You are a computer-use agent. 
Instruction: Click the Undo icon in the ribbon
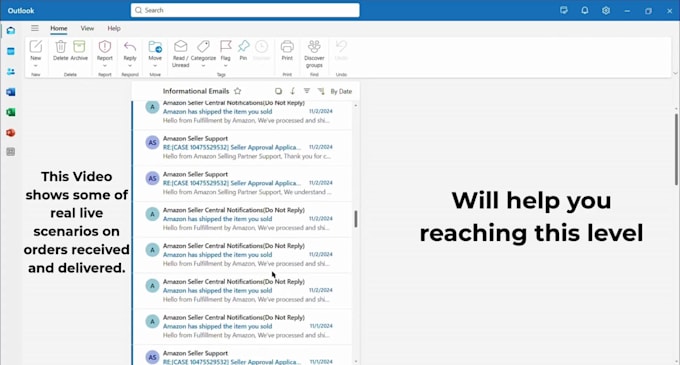(x=341, y=46)
